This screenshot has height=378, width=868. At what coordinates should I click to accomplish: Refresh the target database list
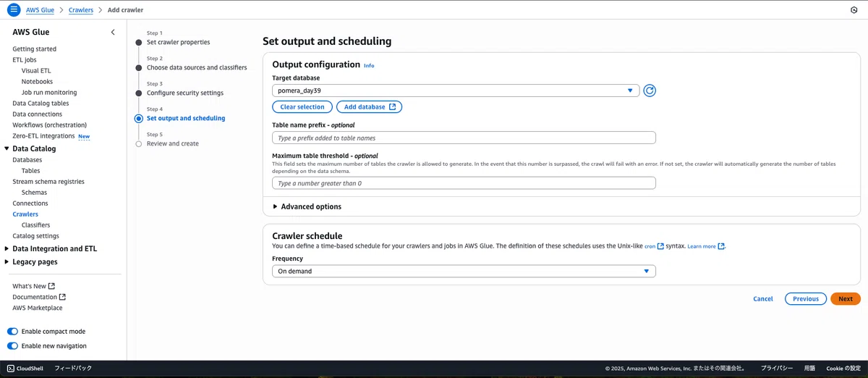pyautogui.click(x=650, y=91)
